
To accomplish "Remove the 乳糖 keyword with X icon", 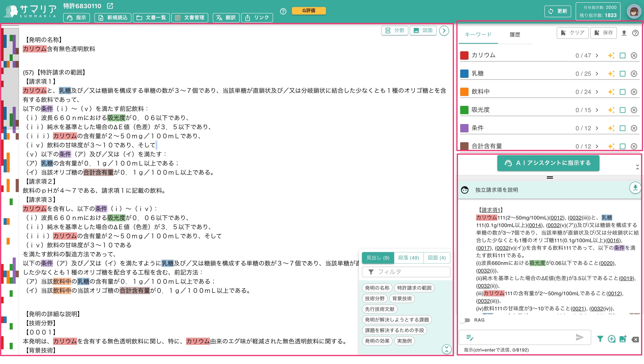I will coord(634,73).
